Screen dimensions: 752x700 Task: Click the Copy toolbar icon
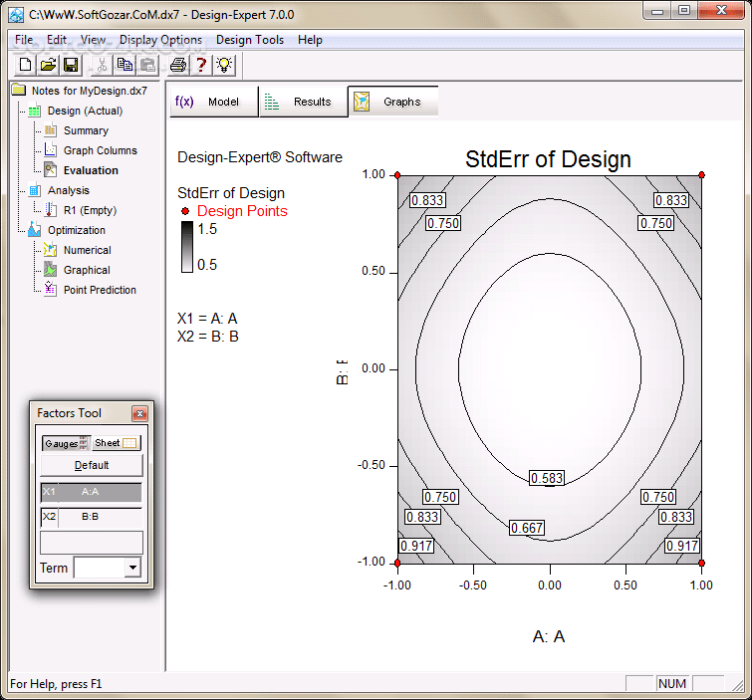coord(125,65)
